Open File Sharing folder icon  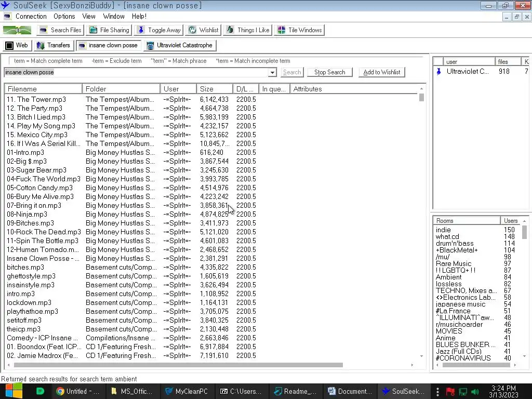pos(93,30)
